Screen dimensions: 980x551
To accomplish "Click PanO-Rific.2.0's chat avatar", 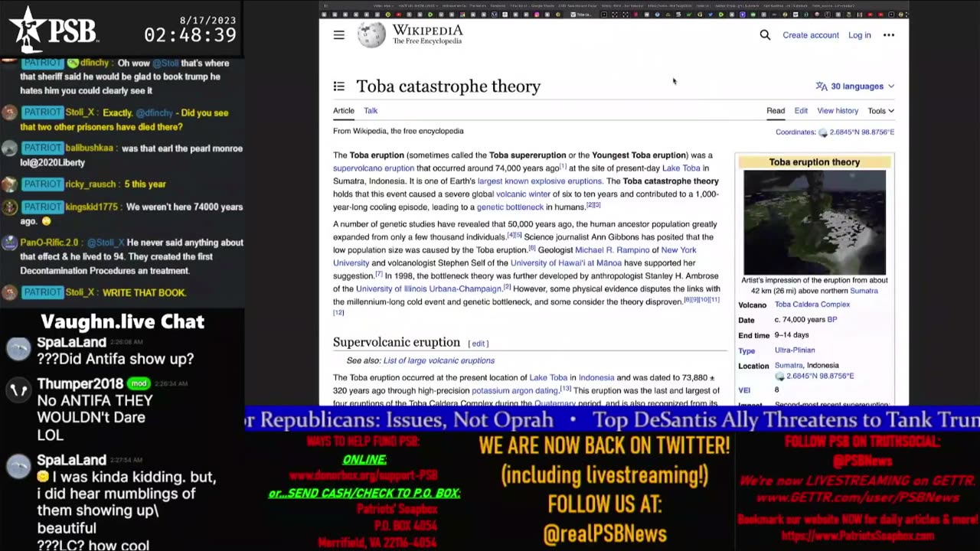I will point(9,243).
